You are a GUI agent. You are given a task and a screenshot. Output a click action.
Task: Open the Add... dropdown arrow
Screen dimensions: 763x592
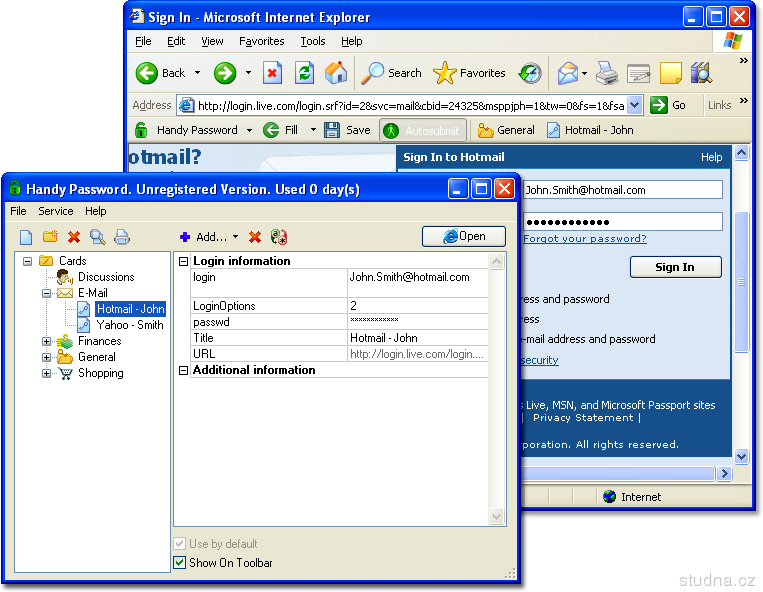[236, 237]
